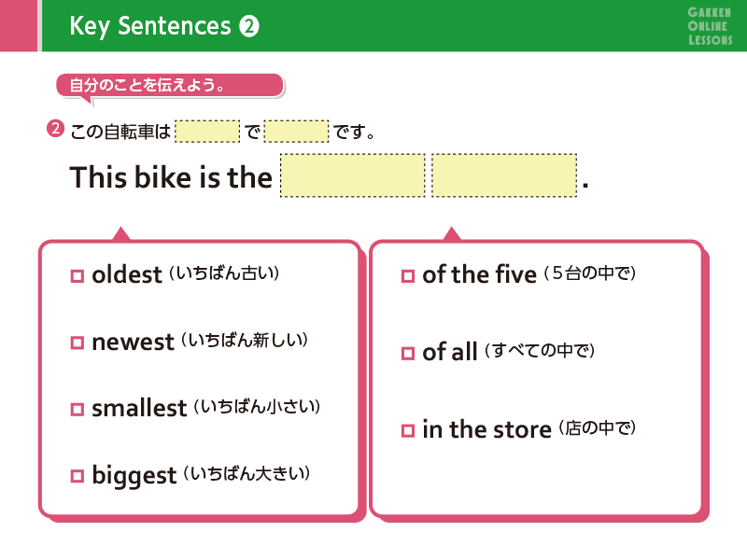Screen dimensions: 747x560
Task: Select the 'of the five' checkbox
Action: 407,275
